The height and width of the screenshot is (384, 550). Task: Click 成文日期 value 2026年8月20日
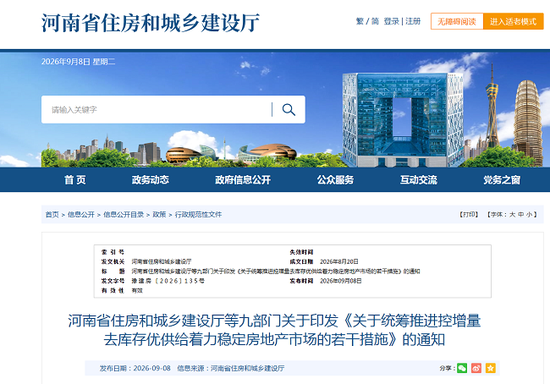[x=339, y=262]
